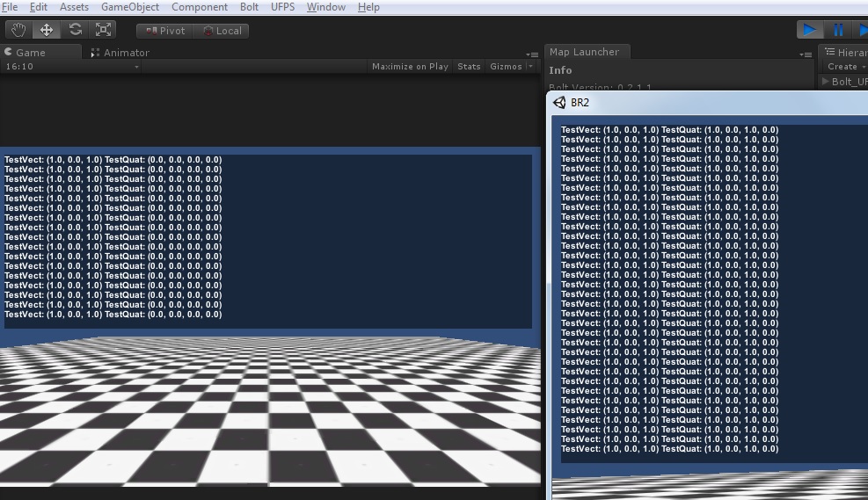Switch to the Animator tab
The image size is (868, 500).
pyautogui.click(x=120, y=53)
